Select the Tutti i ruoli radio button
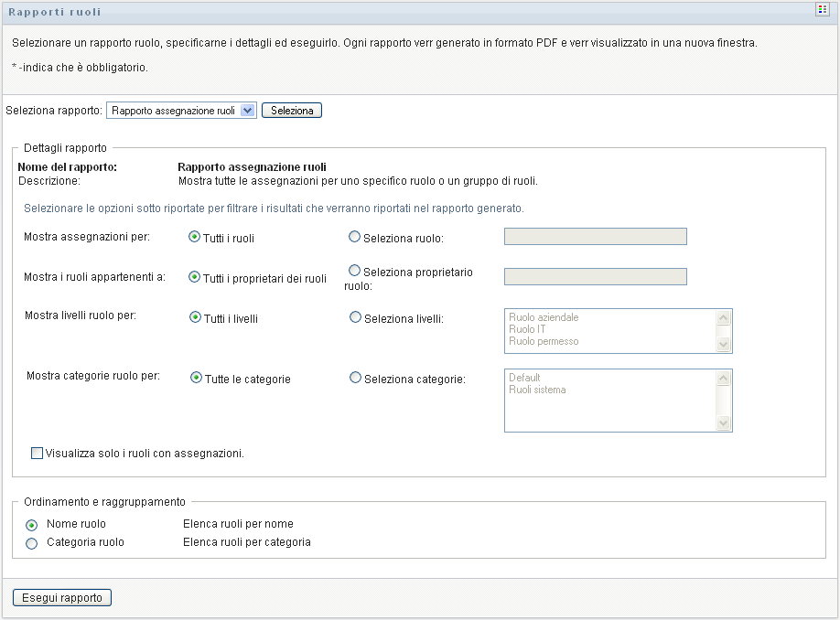Screen dimensions: 840x620 pyautogui.click(x=194, y=237)
